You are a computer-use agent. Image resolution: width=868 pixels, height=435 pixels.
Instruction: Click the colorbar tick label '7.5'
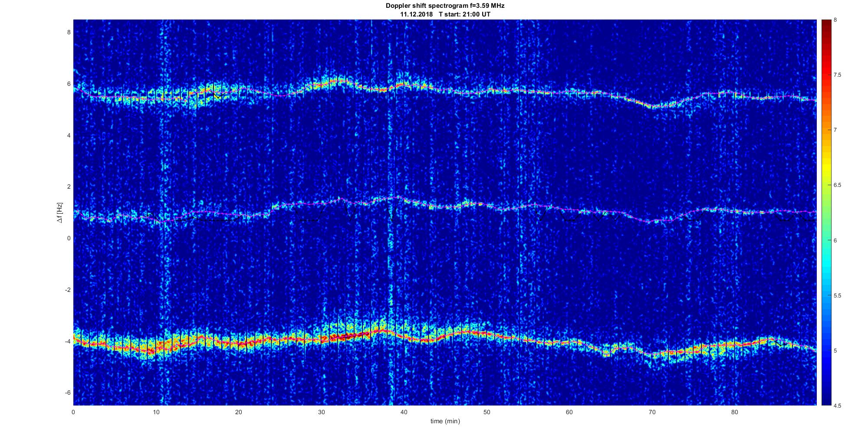click(x=838, y=75)
